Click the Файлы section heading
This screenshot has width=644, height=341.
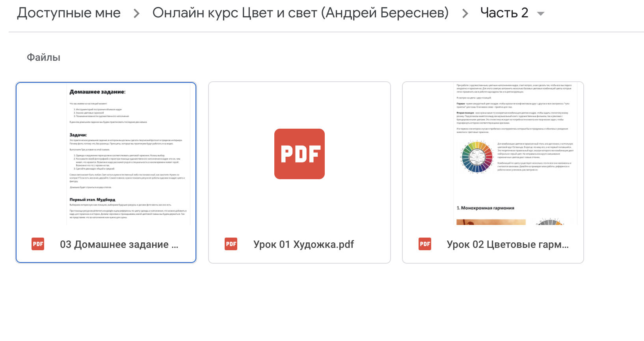[x=43, y=58]
